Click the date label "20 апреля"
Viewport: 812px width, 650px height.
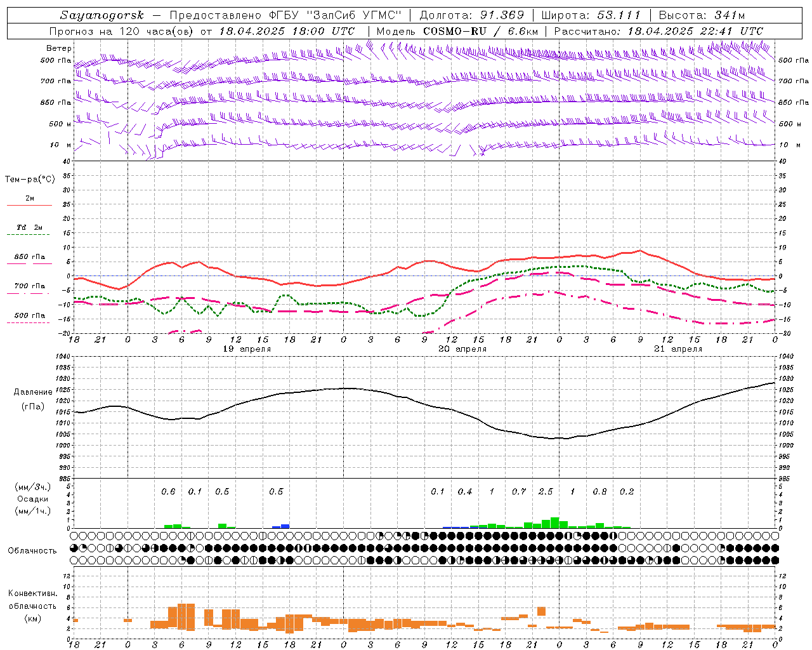click(x=462, y=349)
